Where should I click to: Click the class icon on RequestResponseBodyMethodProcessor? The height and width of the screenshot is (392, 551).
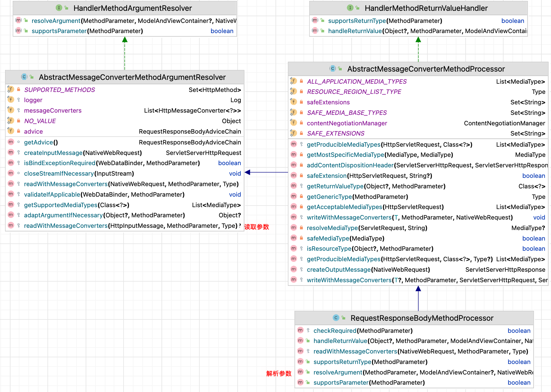click(x=336, y=318)
